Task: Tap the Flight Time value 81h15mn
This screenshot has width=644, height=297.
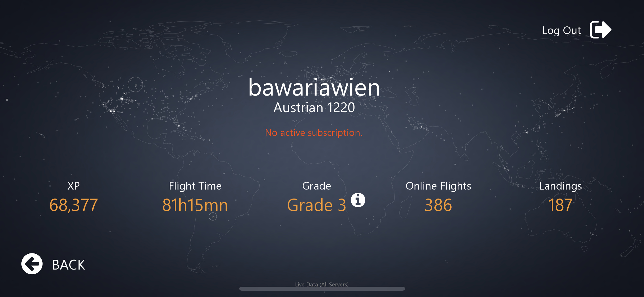Action: (x=195, y=205)
